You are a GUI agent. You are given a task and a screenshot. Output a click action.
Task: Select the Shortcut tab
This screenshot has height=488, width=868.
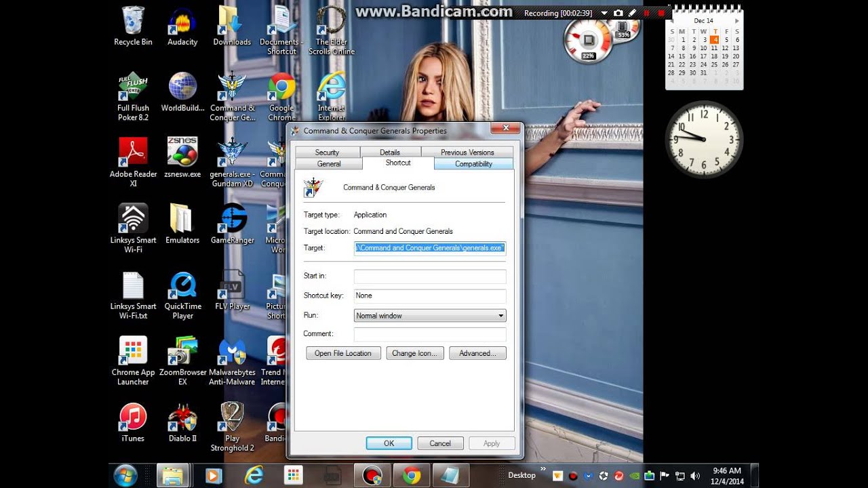(398, 163)
